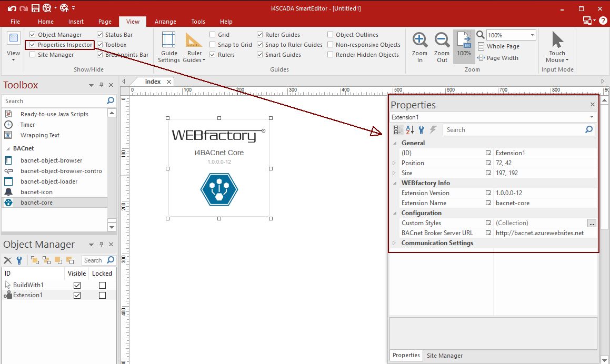The image size is (610, 364).
Task: Switch to the Site Manager bottom tab
Action: click(444, 356)
